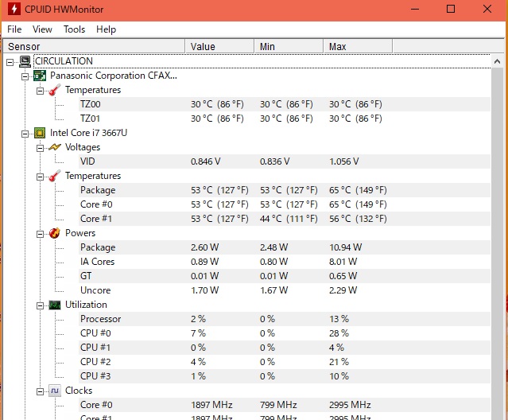Select the Uncore power row
Screen dimensions: 508x420
click(x=285, y=290)
